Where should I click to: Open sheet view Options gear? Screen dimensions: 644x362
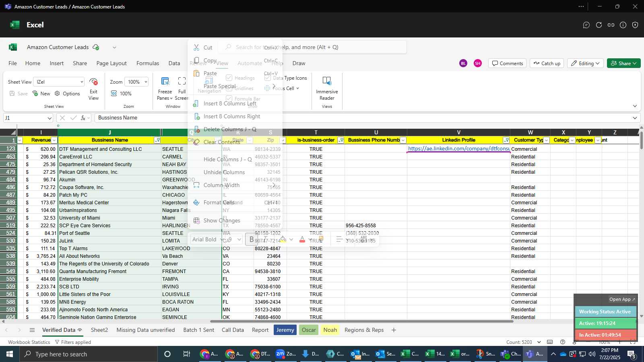tap(57, 93)
